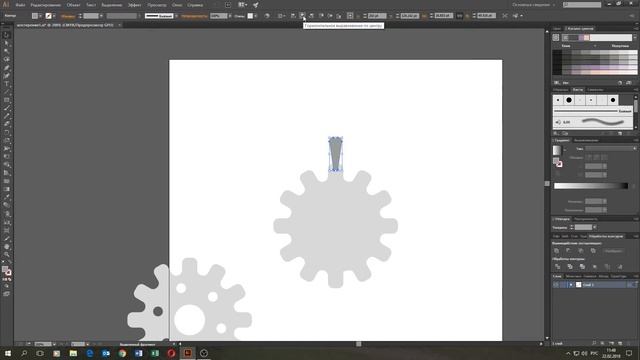Viewport: 640px width, 360px height.
Task: Click Pathfinder Exclude icon
Action: [593, 251]
